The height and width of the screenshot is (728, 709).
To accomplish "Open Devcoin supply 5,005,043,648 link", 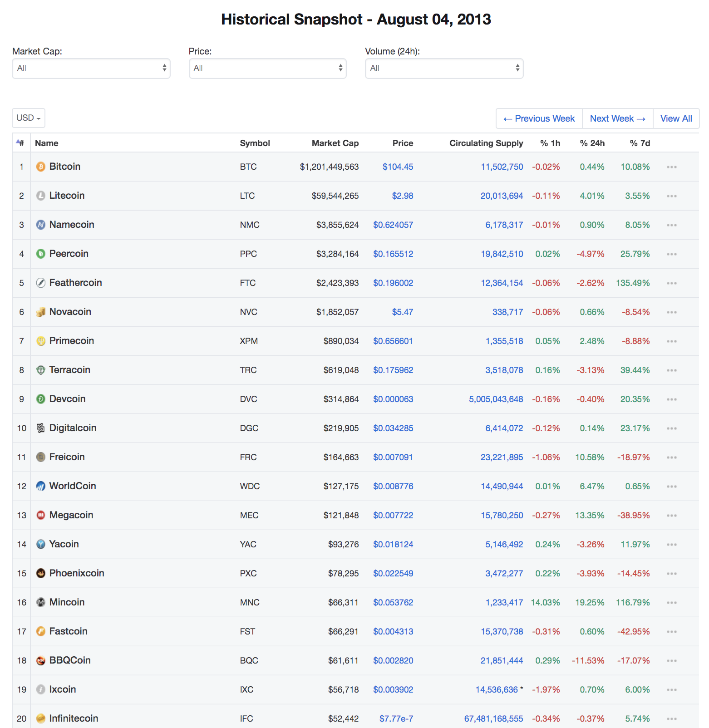I will [x=496, y=399].
